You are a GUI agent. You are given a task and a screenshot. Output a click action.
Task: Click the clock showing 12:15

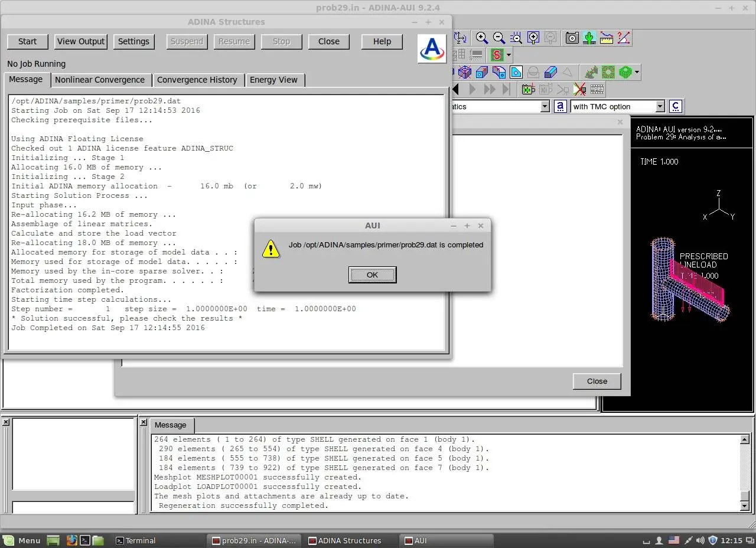pos(732,540)
